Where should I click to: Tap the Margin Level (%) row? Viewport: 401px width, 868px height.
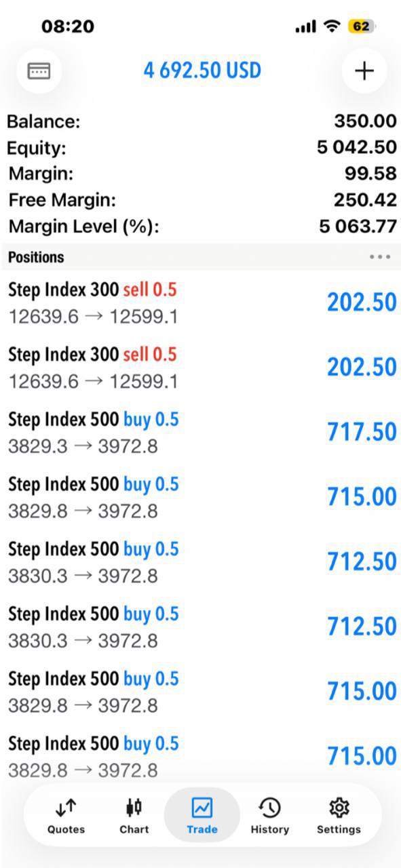pyautogui.click(x=202, y=226)
